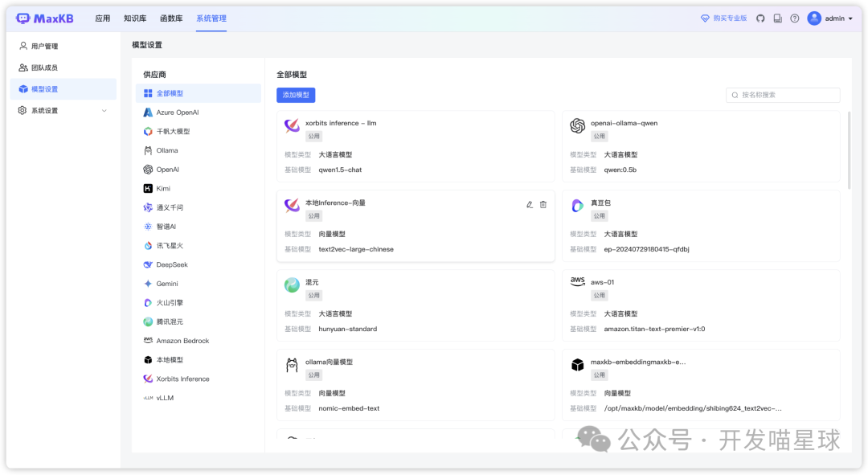Switch to the 知识库 tab
The height and width of the screenshot is (475, 868).
pyautogui.click(x=135, y=18)
